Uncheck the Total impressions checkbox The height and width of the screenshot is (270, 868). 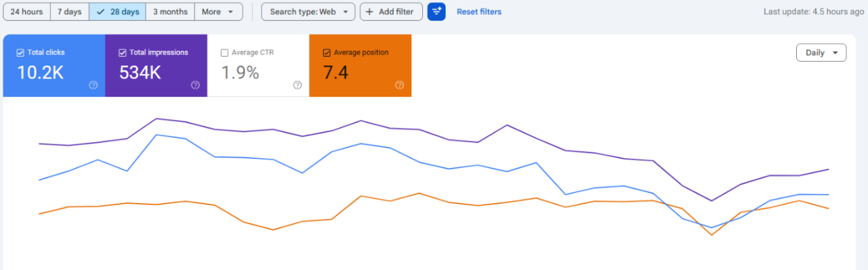click(123, 53)
